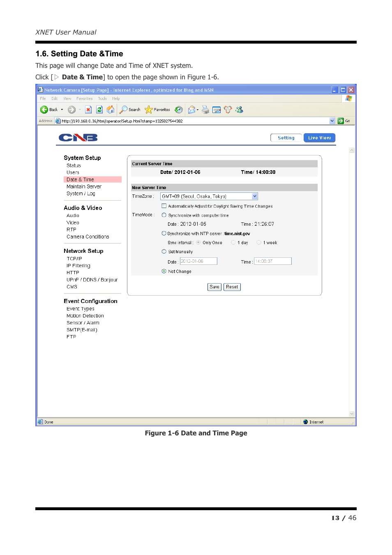Click the CNB logo
Viewport: 392px width, 555px height.
click(x=78, y=137)
